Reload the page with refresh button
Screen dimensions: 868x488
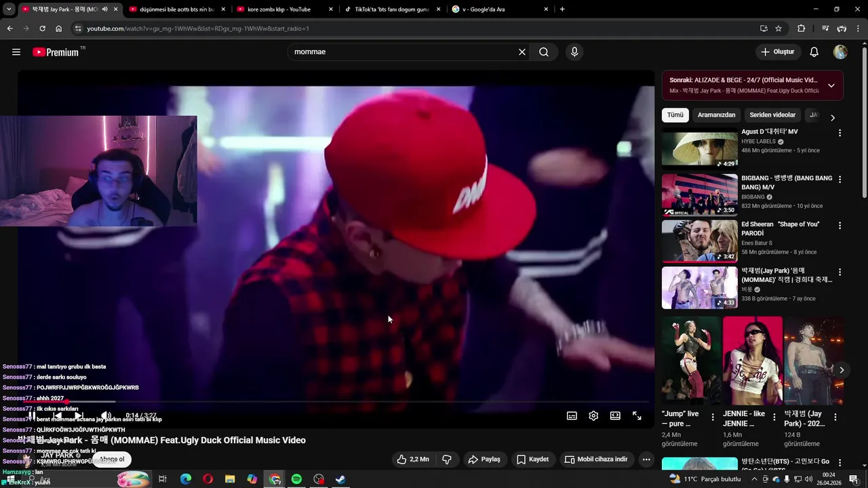click(42, 28)
